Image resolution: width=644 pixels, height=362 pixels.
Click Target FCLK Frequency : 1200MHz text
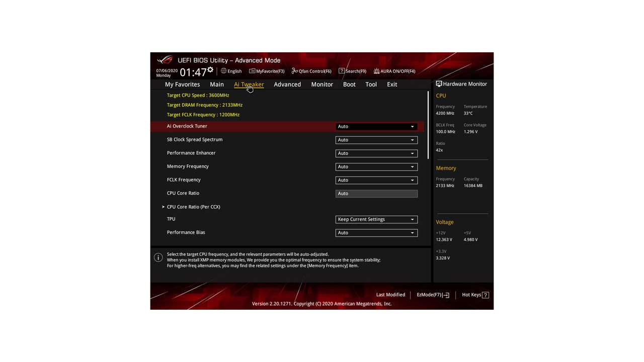click(203, 115)
